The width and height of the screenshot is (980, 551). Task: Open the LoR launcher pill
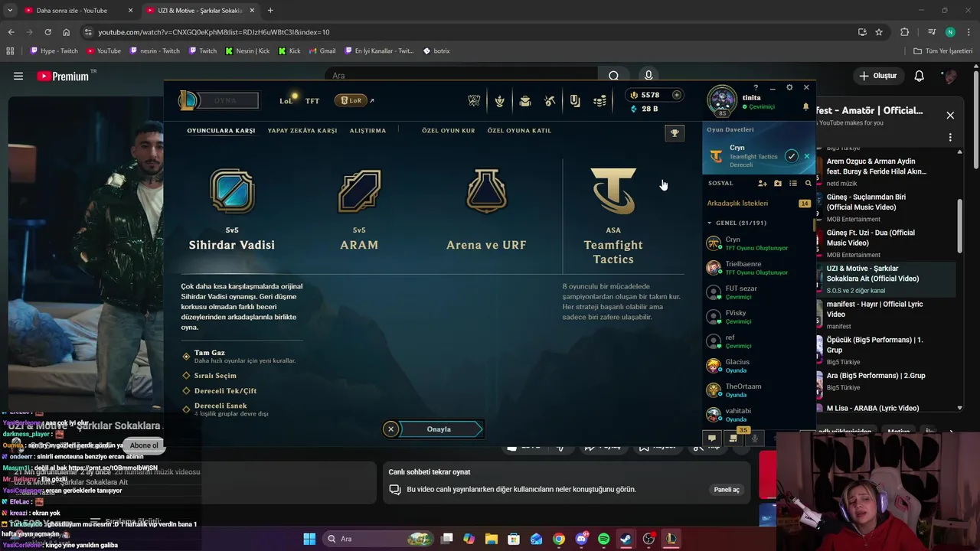tap(351, 100)
